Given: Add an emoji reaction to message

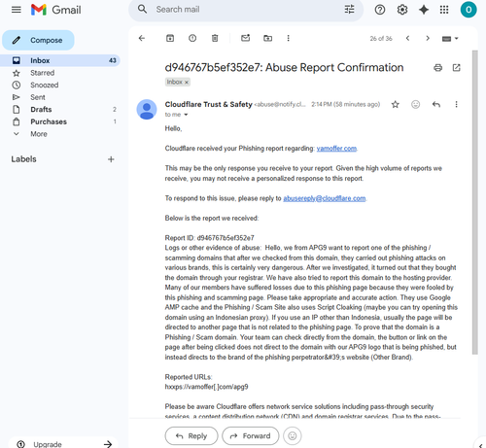Looking at the screenshot, I should point(416,104).
